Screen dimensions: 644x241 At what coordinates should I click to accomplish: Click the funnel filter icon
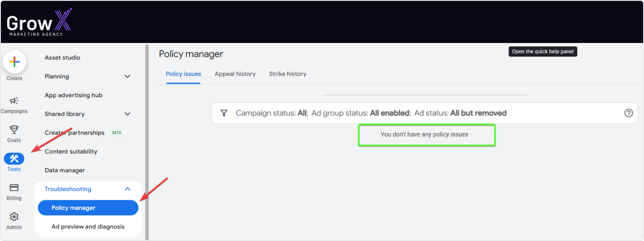click(224, 113)
